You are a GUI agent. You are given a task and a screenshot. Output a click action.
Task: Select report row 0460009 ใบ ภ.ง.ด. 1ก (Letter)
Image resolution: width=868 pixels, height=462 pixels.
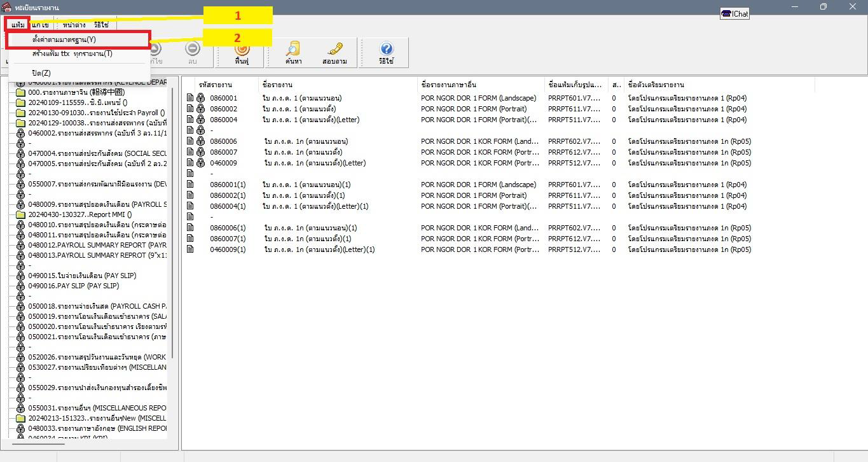click(314, 163)
